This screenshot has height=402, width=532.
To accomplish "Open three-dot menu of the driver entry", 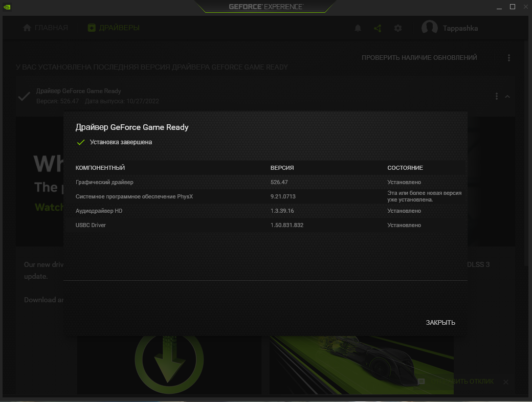I will pos(496,96).
